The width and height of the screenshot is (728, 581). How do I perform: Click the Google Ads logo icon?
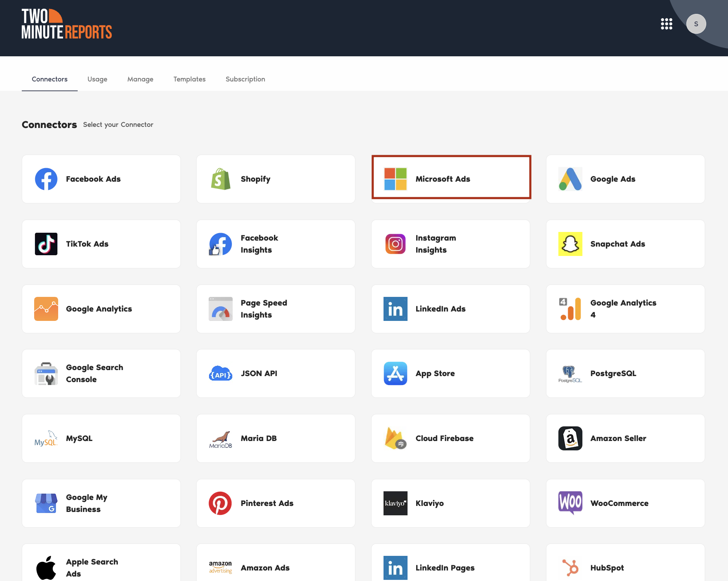(x=570, y=179)
